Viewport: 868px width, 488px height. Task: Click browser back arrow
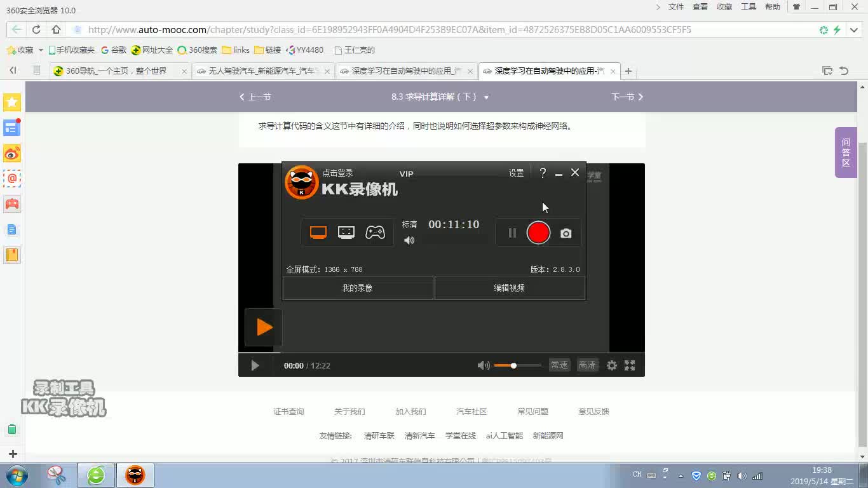click(x=17, y=30)
